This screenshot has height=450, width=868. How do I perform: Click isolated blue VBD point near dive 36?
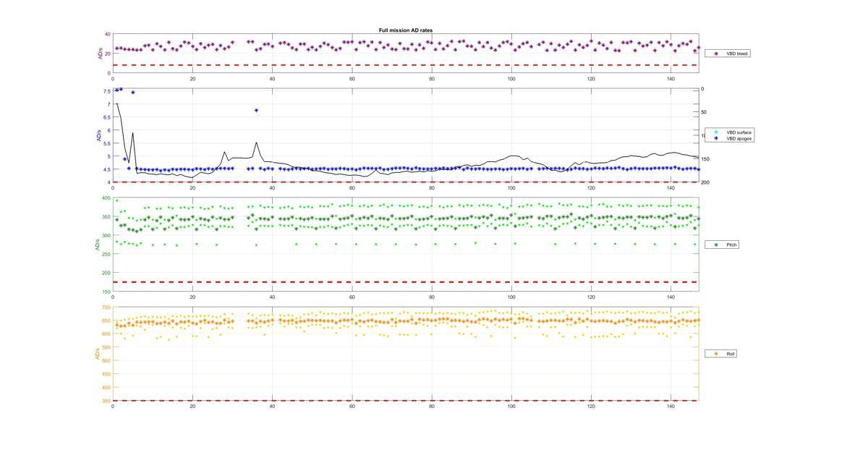256,111
